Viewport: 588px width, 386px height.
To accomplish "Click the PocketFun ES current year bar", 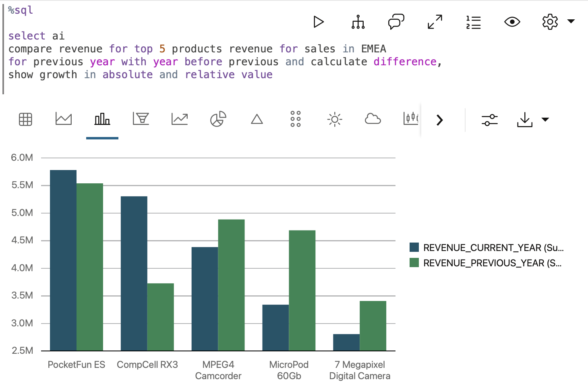I will (x=63, y=260).
